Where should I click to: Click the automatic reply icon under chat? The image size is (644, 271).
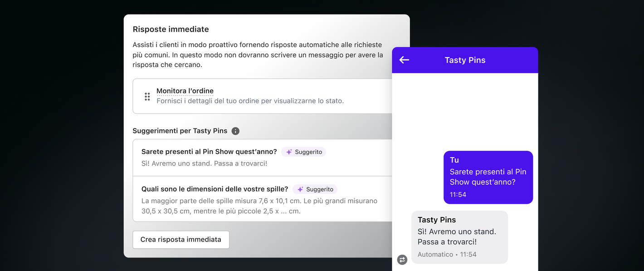(402, 260)
